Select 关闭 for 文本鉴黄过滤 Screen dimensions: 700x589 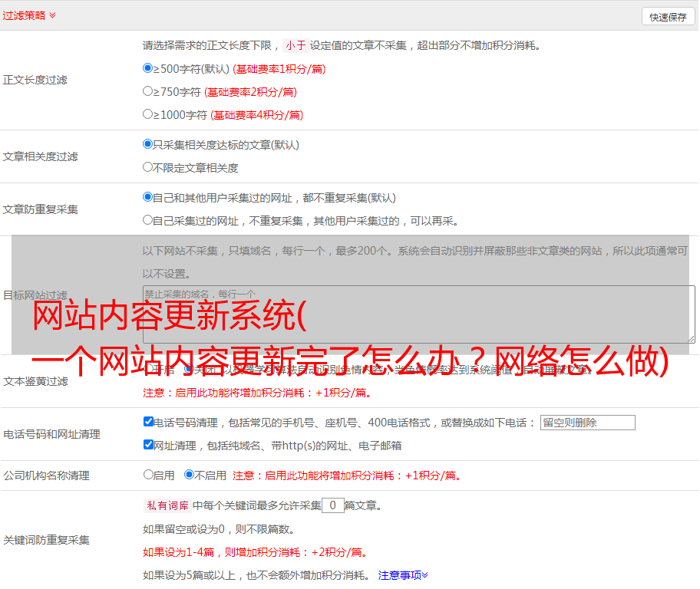click(x=188, y=369)
